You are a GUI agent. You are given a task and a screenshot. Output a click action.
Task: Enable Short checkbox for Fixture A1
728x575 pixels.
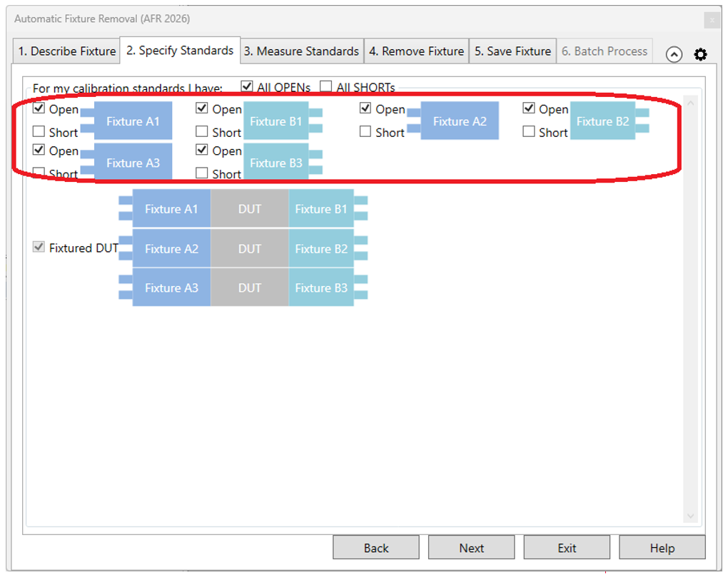click(39, 132)
